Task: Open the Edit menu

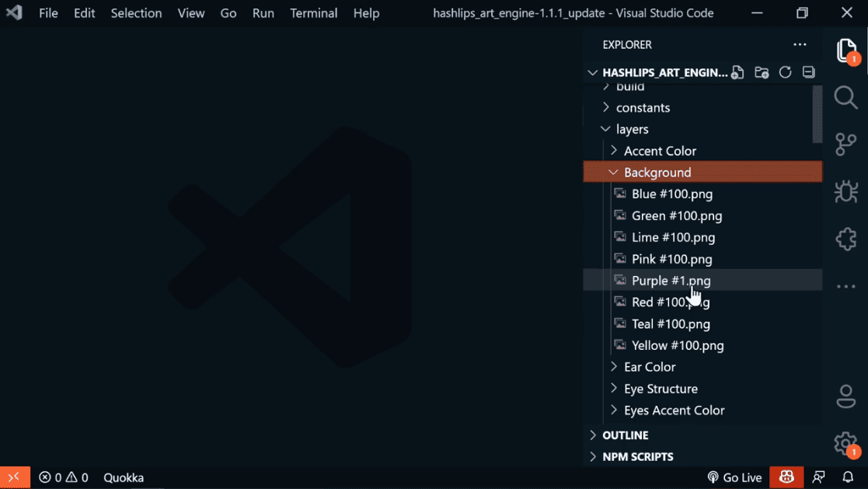Action: click(x=84, y=13)
